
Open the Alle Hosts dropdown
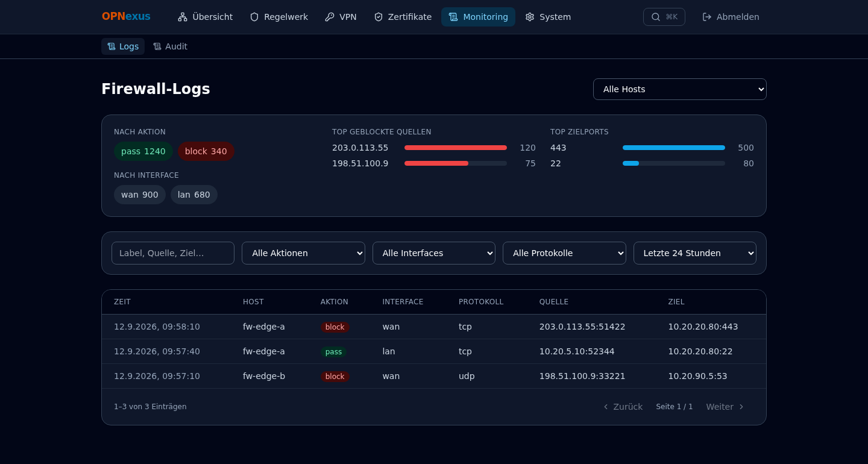pos(680,89)
